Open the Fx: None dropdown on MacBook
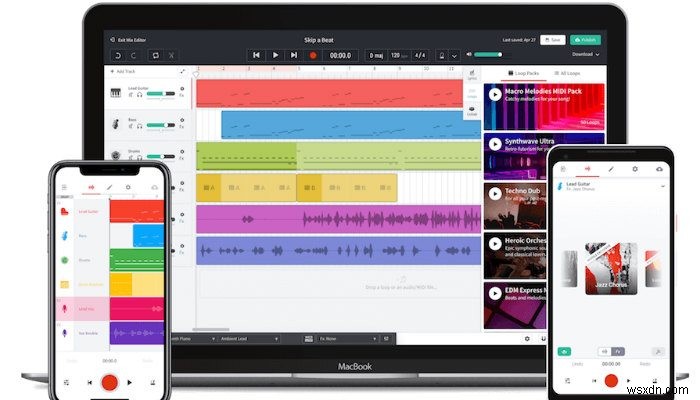700x400 pixels. pyautogui.click(x=348, y=339)
